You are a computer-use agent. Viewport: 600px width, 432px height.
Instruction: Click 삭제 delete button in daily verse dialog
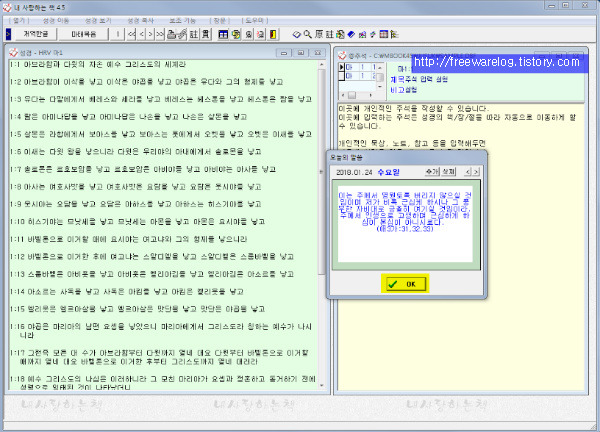tap(448, 172)
